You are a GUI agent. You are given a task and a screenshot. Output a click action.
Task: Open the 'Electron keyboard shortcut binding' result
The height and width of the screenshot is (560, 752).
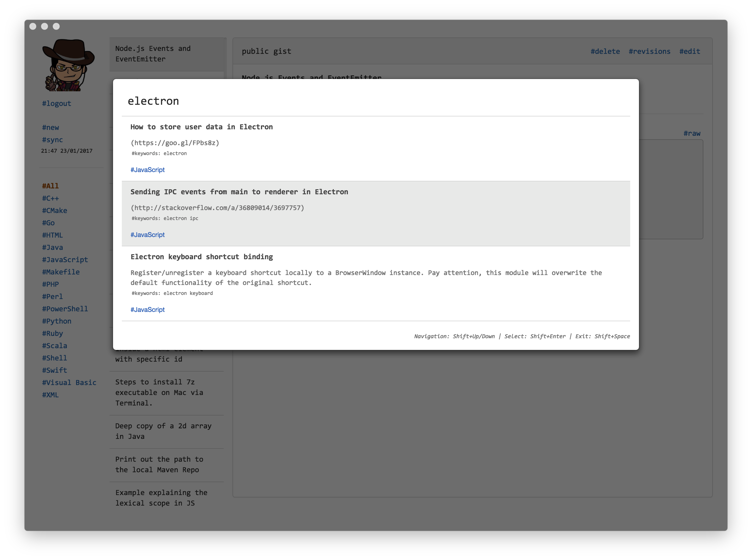point(201,257)
